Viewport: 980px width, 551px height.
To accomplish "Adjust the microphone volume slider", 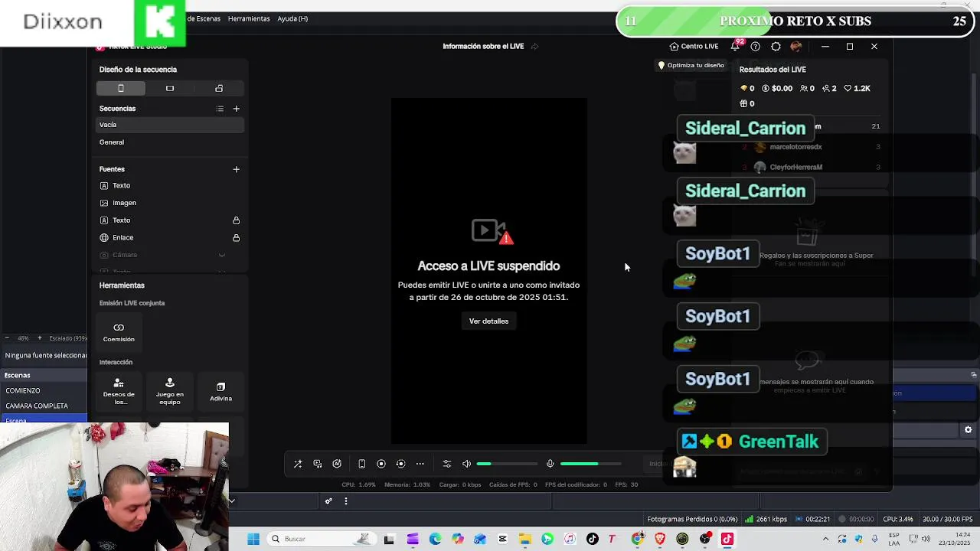I will 590,464.
